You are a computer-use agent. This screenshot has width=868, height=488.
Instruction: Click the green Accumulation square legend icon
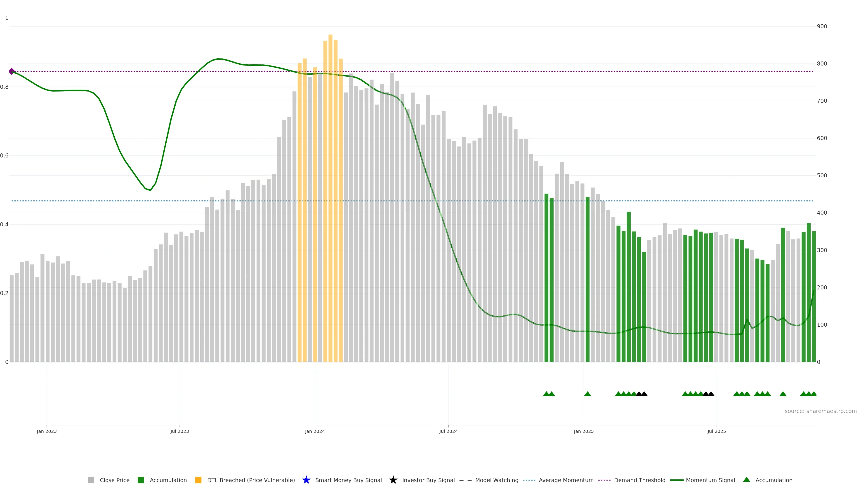pos(141,480)
